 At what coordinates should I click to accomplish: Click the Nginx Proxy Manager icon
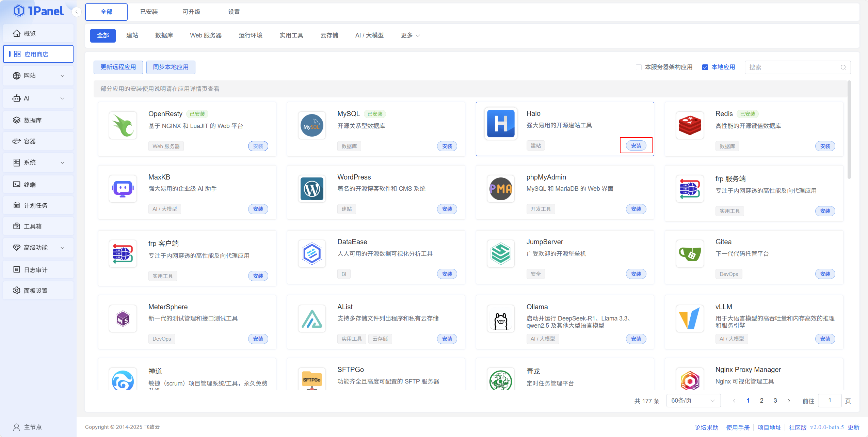[690, 379]
